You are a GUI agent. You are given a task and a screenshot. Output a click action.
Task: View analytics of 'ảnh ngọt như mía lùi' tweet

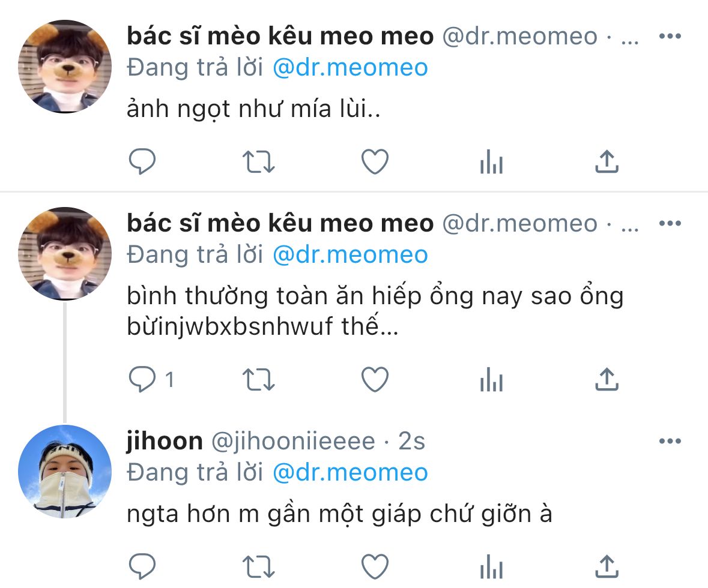pyautogui.click(x=491, y=161)
